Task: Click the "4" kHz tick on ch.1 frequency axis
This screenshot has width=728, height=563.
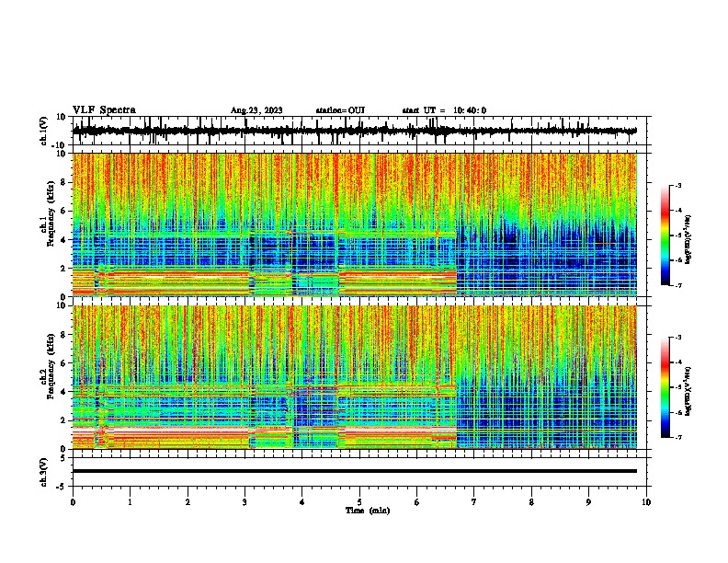Action: tap(64, 240)
